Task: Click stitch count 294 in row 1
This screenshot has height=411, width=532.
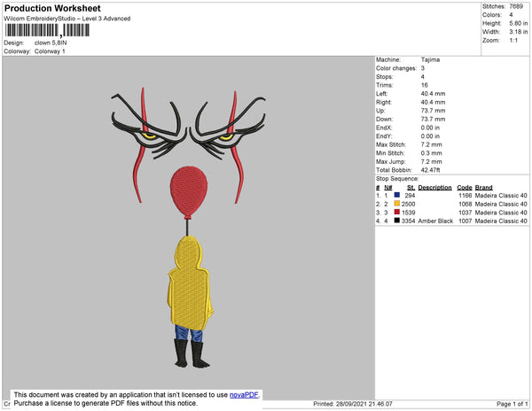Action: 410,196
